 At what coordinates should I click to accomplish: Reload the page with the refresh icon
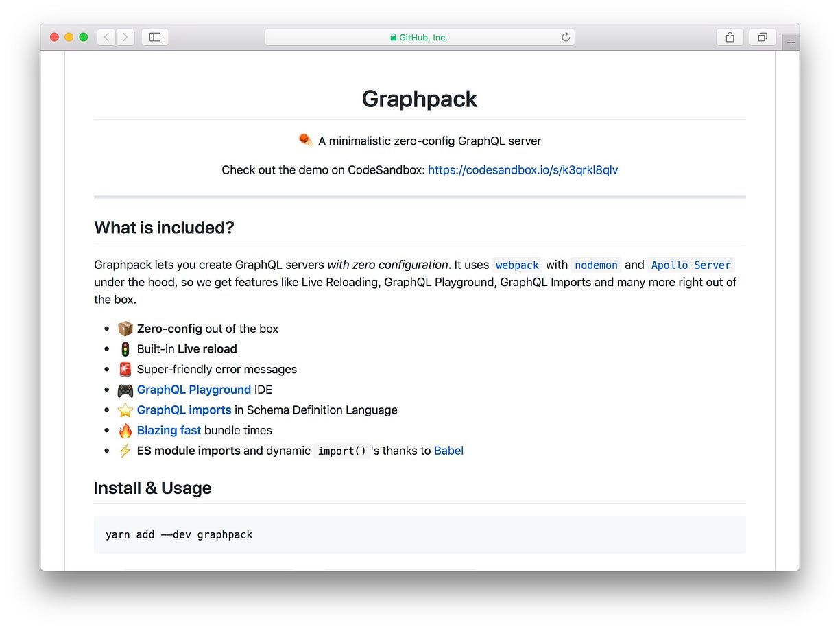pos(566,37)
